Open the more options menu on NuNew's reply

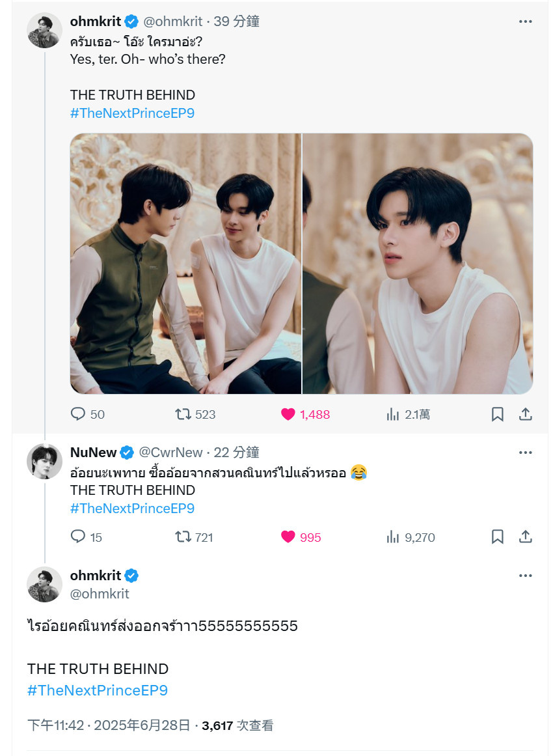click(x=526, y=453)
